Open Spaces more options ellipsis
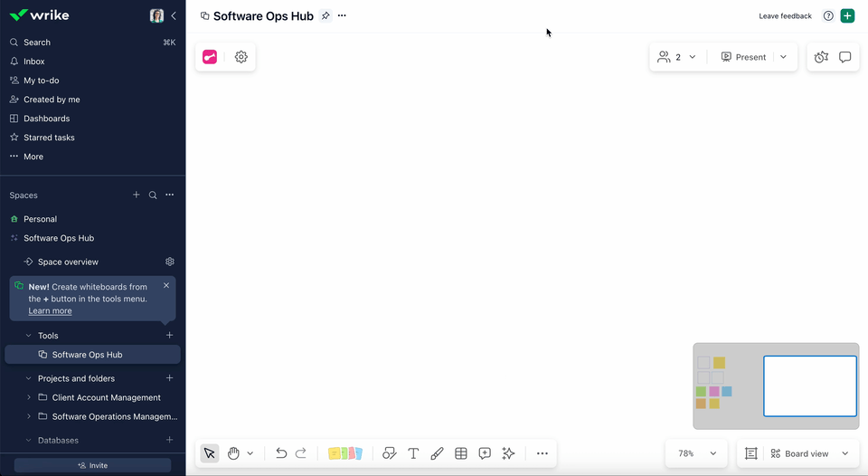 pyautogui.click(x=170, y=195)
